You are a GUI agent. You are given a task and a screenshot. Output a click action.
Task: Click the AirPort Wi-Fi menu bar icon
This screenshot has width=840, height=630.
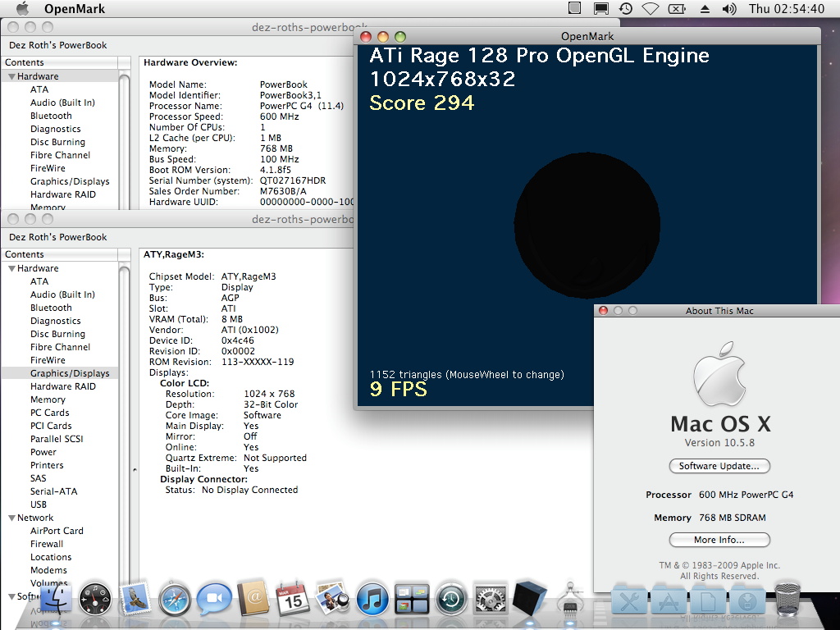coord(651,9)
